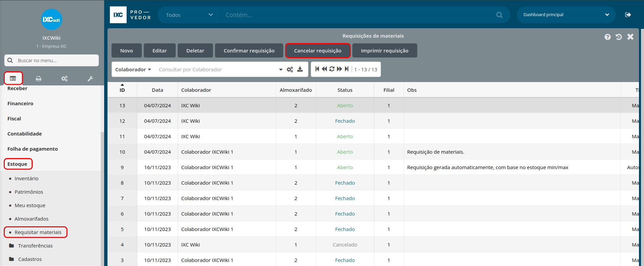644x266 pixels.
Task: Go to next page of records
Action: (x=339, y=69)
